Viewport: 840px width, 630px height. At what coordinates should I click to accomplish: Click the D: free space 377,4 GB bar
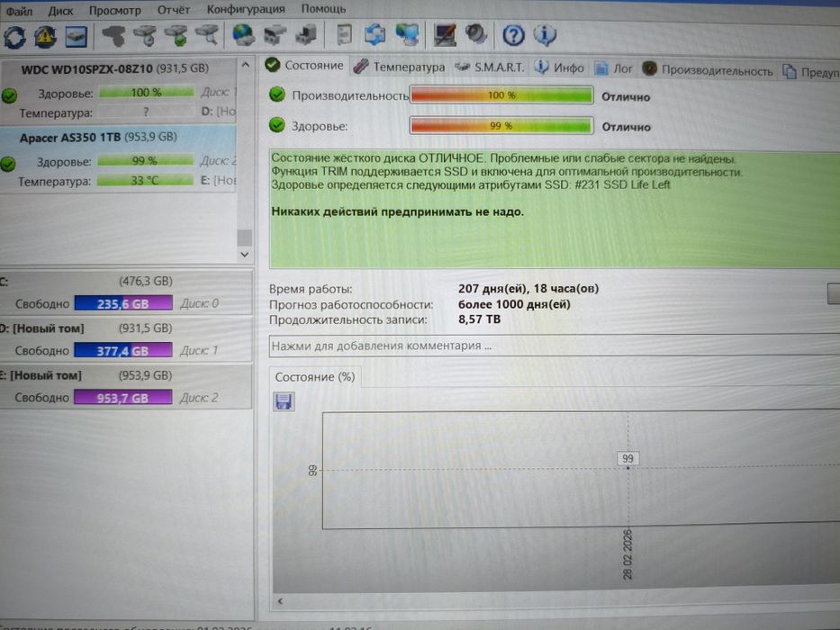tap(123, 351)
